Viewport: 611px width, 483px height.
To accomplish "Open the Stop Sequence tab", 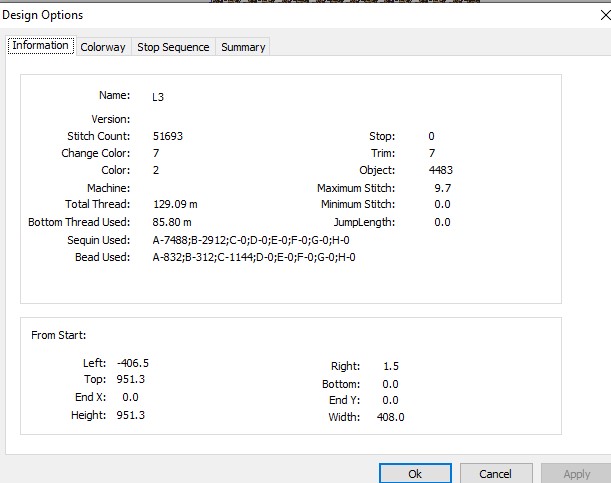I will pos(173,47).
